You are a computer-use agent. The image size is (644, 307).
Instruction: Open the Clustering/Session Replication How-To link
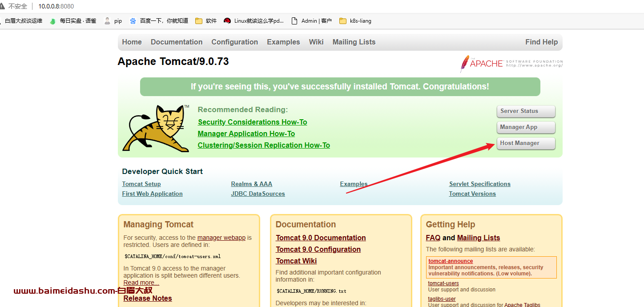tap(264, 145)
